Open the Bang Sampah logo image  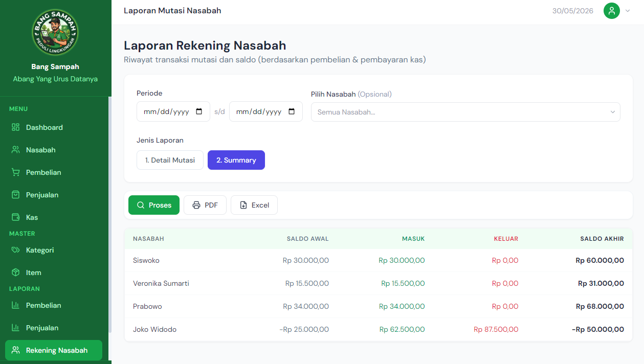click(x=55, y=32)
